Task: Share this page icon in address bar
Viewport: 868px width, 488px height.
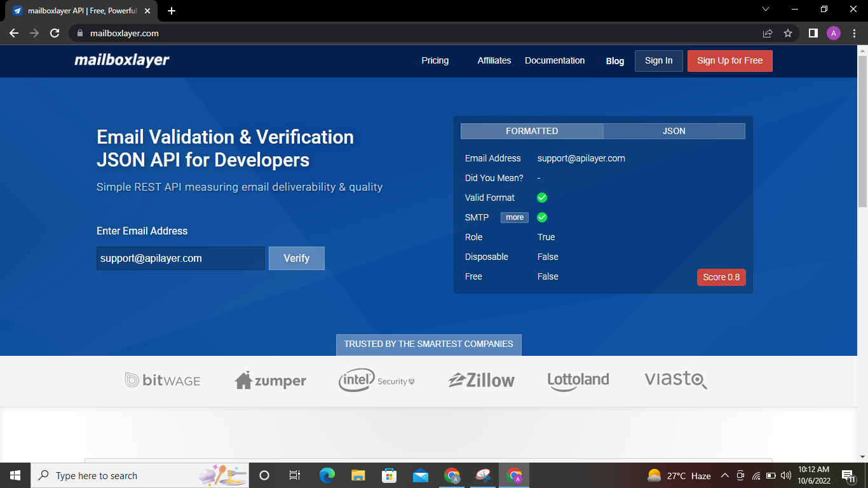Action: [x=768, y=33]
